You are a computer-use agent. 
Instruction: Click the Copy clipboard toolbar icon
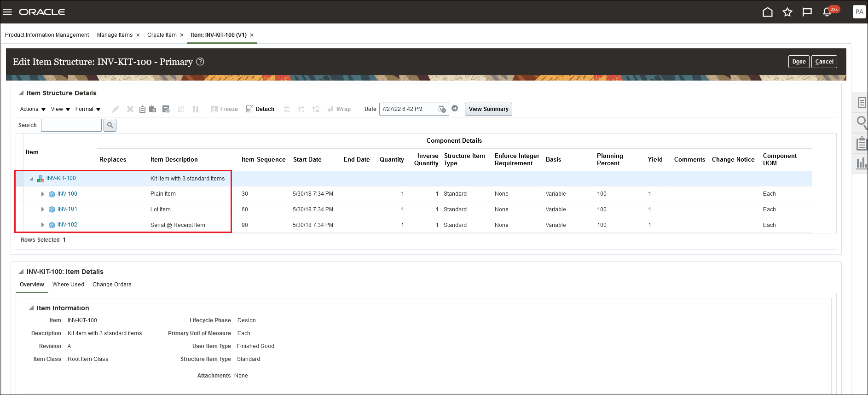click(142, 109)
